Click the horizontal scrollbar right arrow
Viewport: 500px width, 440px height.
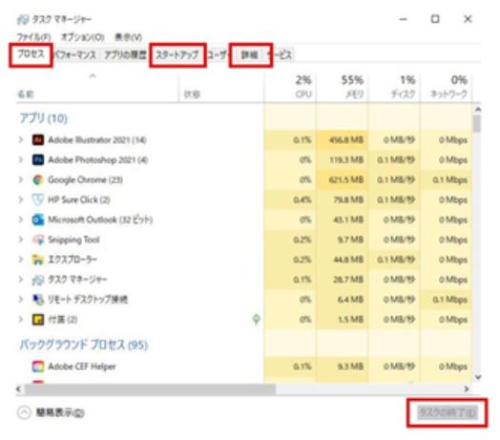467,389
